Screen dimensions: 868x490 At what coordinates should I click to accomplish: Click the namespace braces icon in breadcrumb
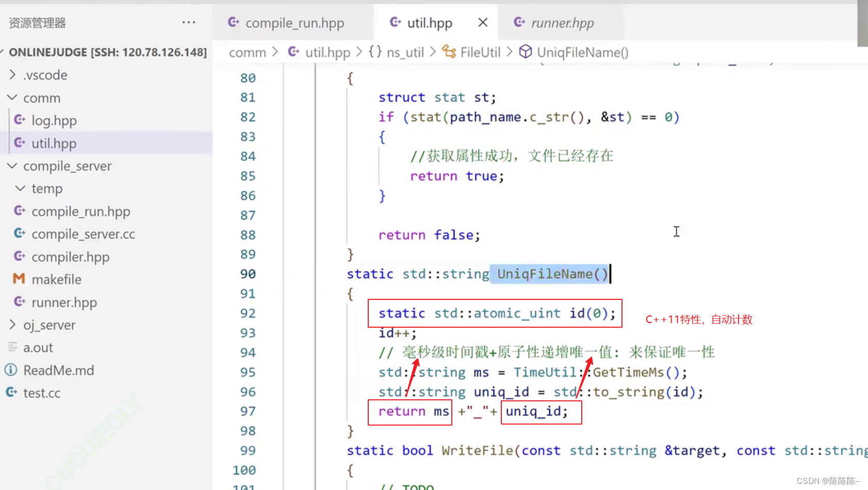point(375,52)
